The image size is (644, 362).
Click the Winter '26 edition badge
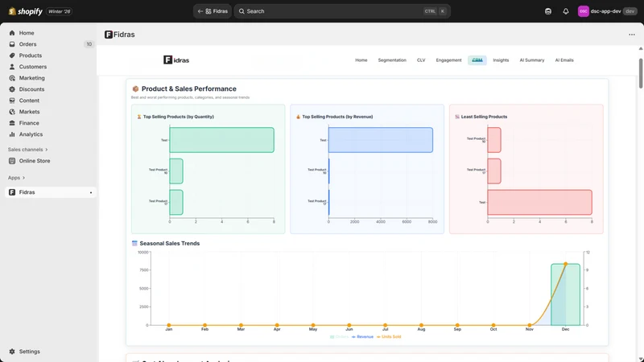tap(59, 11)
